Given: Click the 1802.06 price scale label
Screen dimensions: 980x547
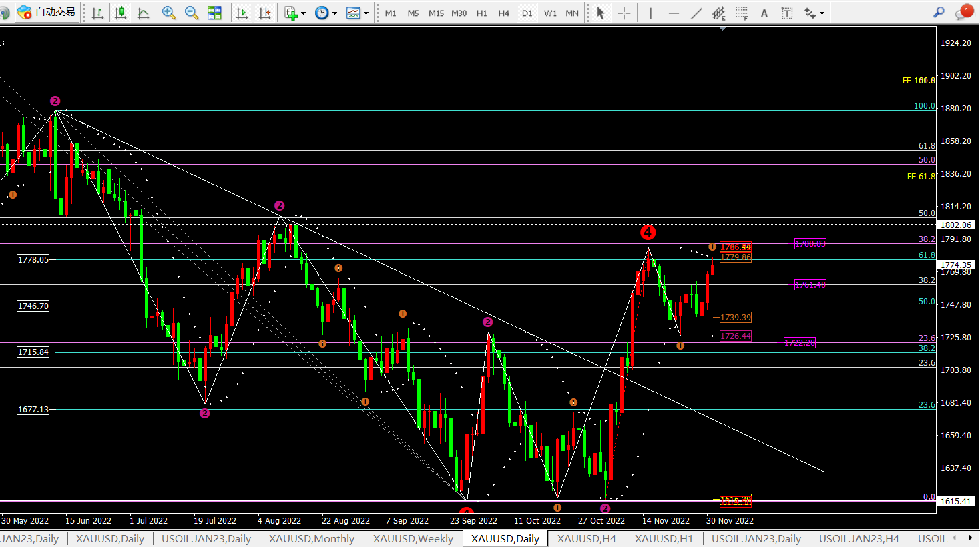Looking at the screenshot, I should point(956,225).
